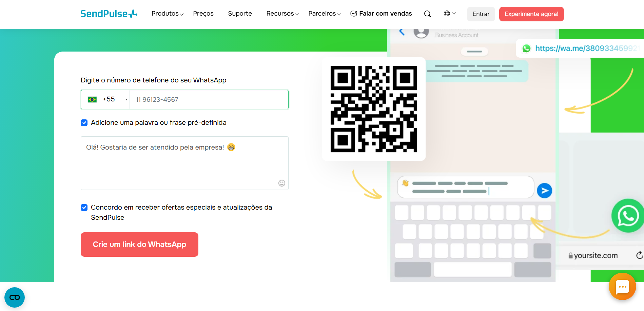This screenshot has width=644, height=311.
Task: Expand the Produtos menu
Action: pyautogui.click(x=165, y=14)
